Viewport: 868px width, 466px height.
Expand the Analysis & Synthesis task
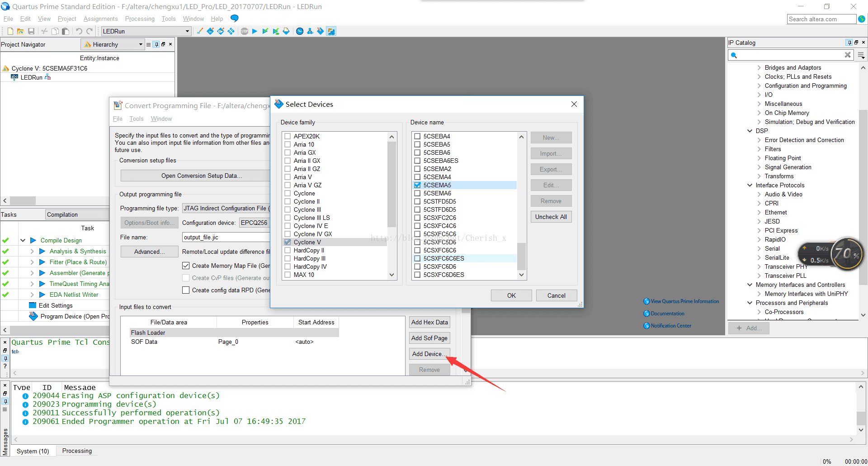click(x=32, y=251)
